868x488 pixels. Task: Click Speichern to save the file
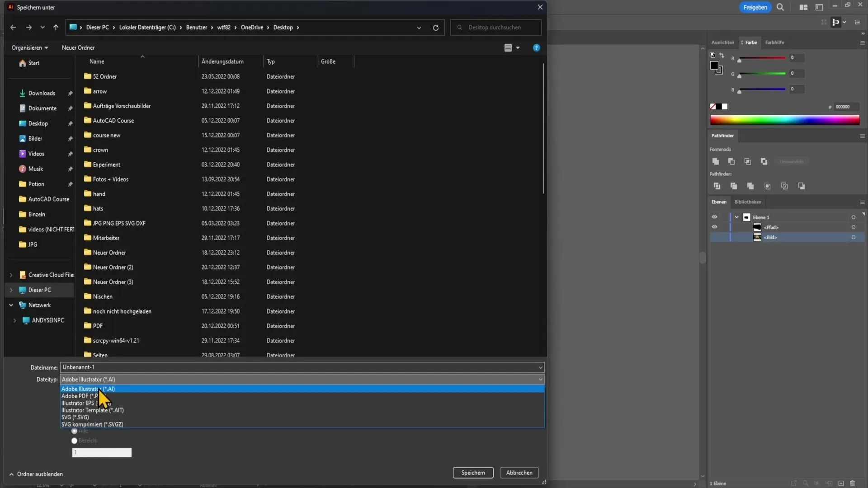click(x=472, y=473)
